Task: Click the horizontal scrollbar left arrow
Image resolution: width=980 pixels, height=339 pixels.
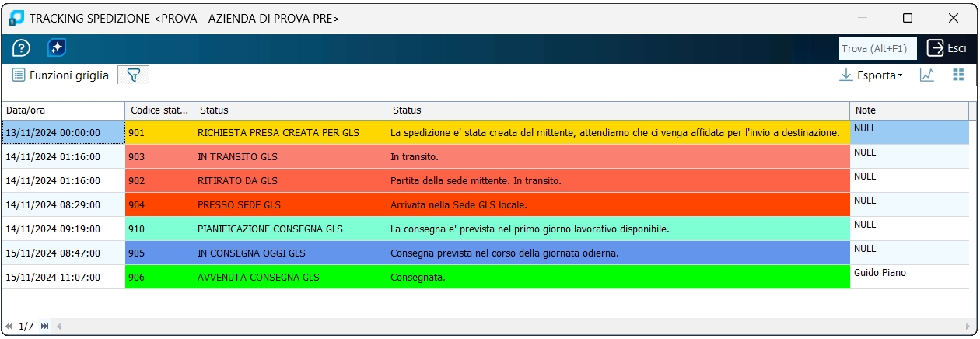Action: (58, 326)
